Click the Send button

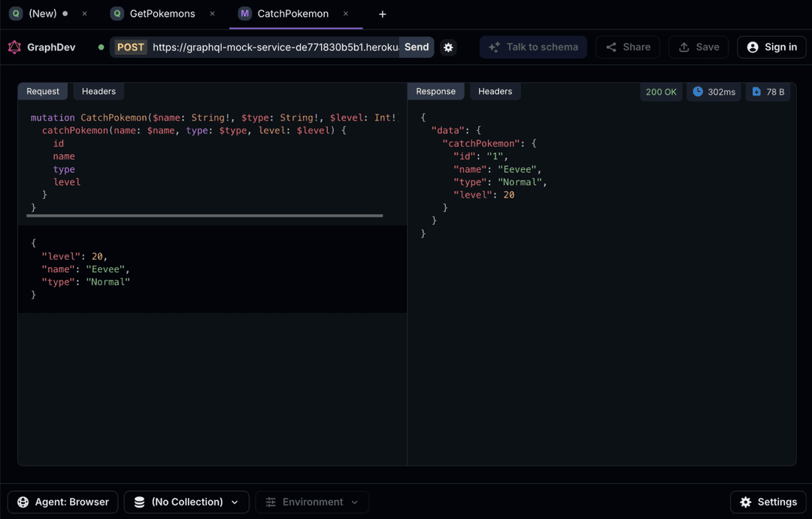tap(417, 47)
